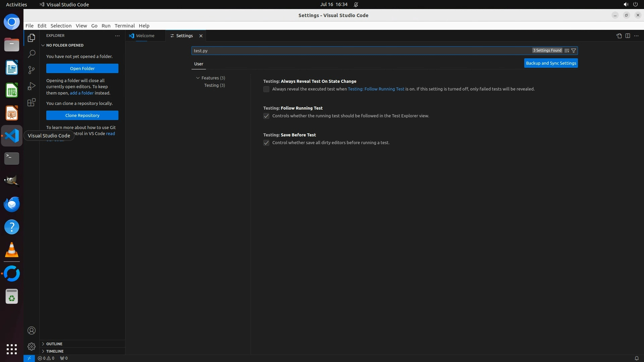Screen dimensions: 644x362
Task: Click the Manage gear icon
Action: pos(32,346)
